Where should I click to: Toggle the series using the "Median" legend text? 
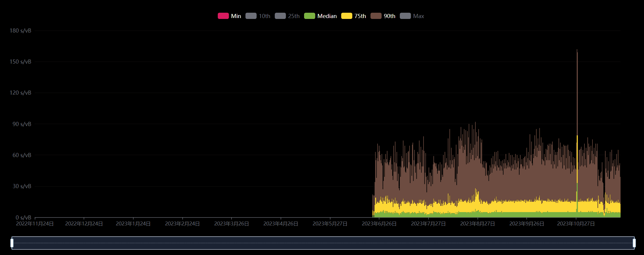[327, 16]
